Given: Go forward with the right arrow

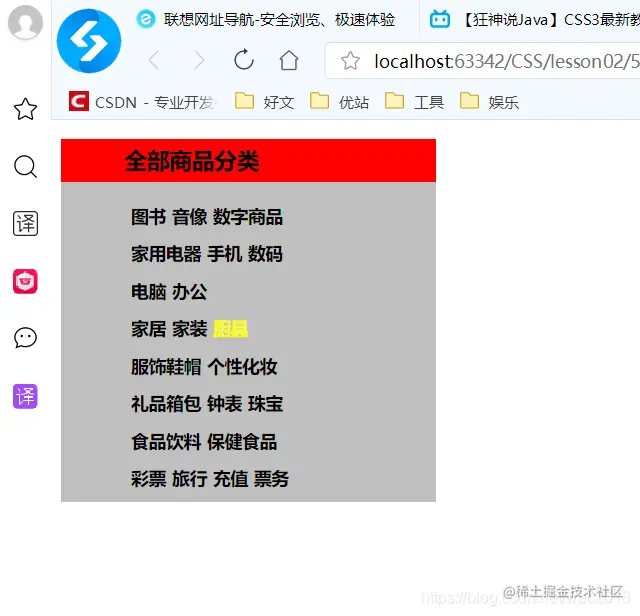Looking at the screenshot, I should click(x=199, y=60).
